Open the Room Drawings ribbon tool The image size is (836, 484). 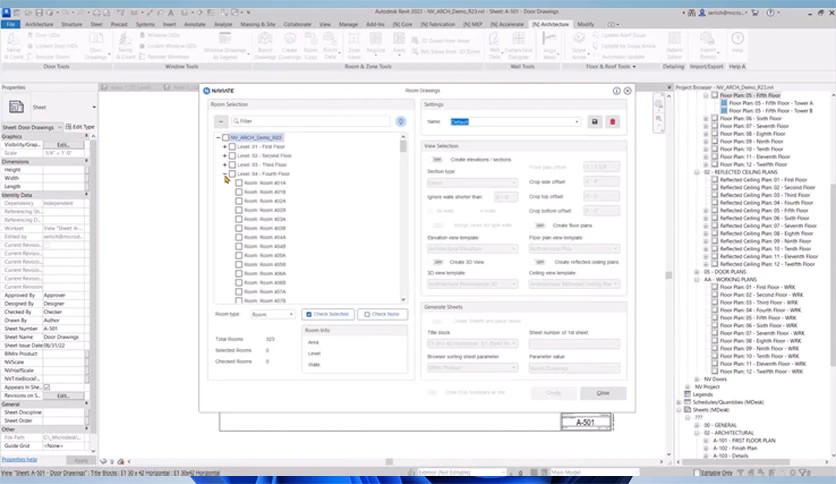265,44
